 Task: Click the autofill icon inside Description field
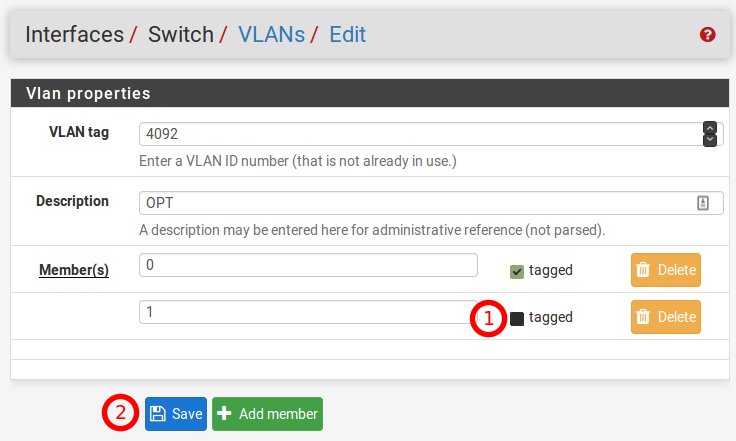pos(703,202)
